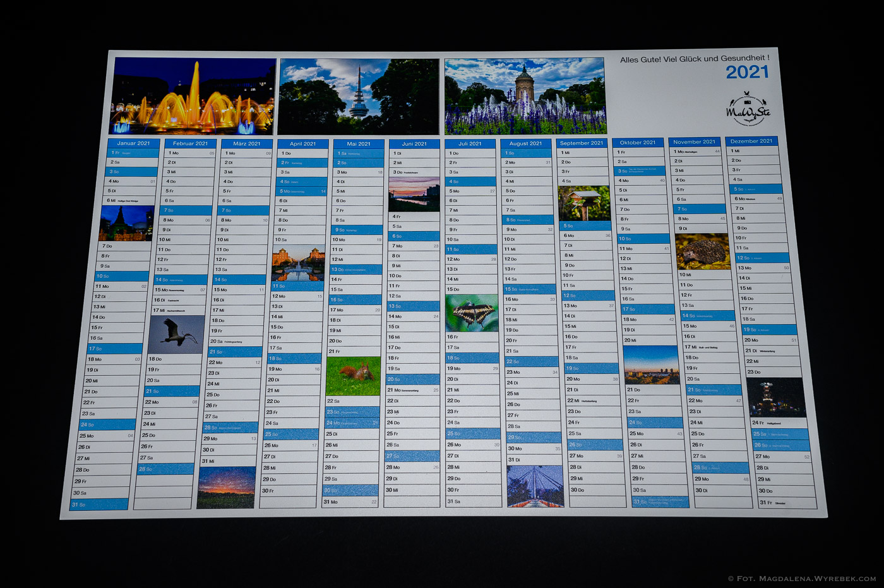Click the city skyline photo in Oktober
Viewport: 884px width, 588px height.
pos(650,365)
